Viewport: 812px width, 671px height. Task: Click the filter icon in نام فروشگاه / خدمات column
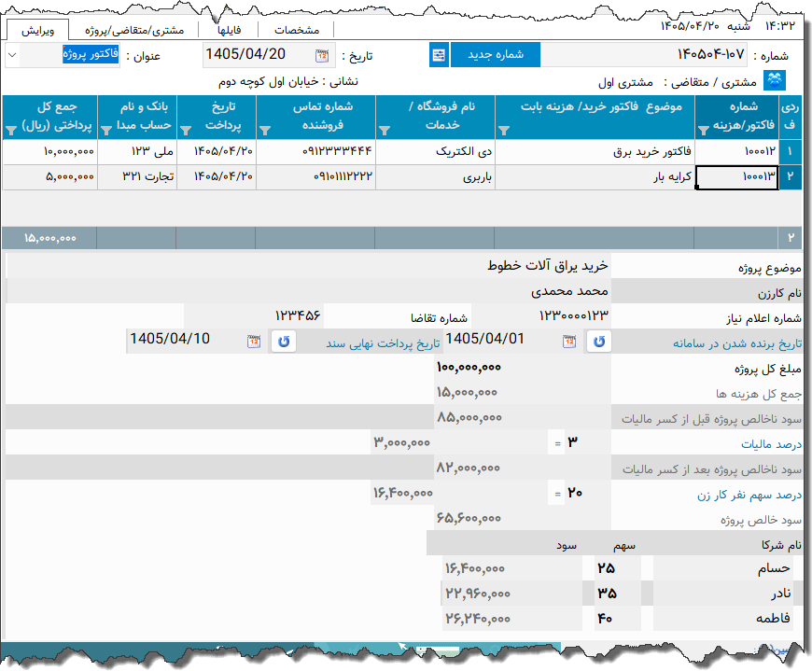(x=385, y=131)
